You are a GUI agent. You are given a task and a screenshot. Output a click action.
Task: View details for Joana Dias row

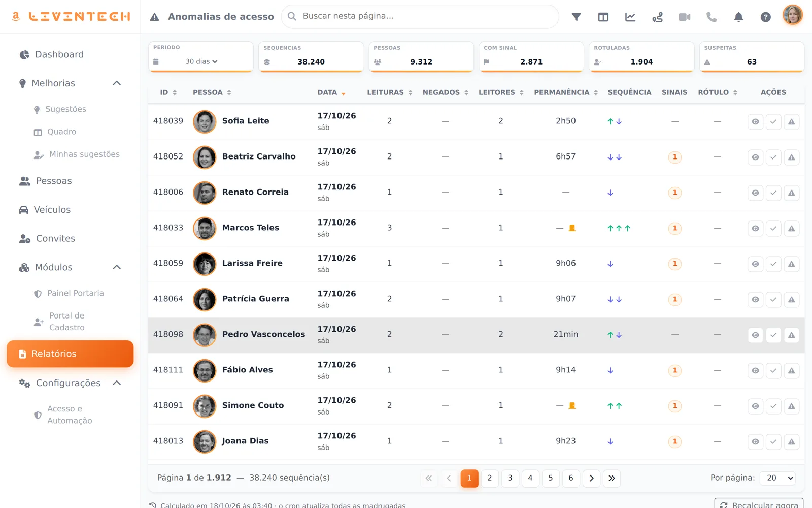(x=755, y=441)
